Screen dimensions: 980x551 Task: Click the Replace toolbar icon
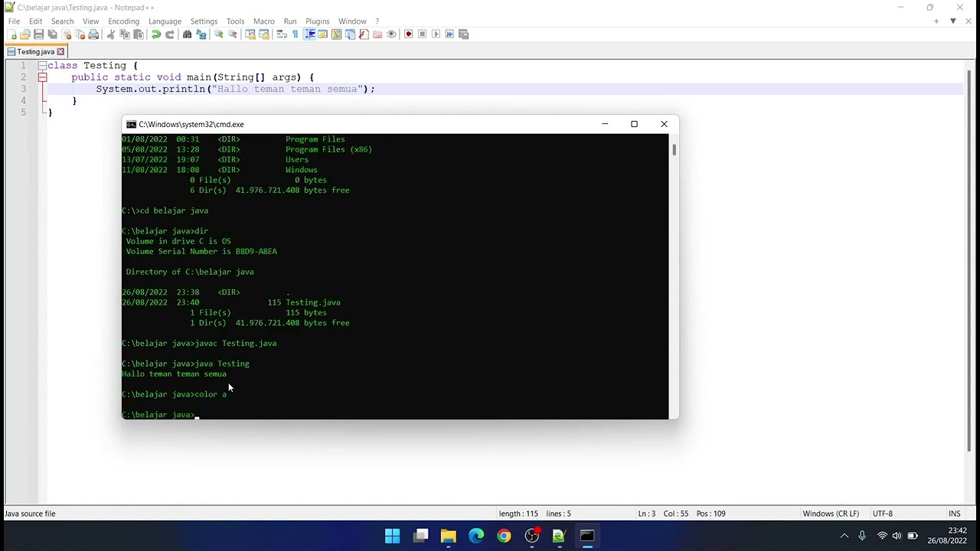[x=201, y=34]
